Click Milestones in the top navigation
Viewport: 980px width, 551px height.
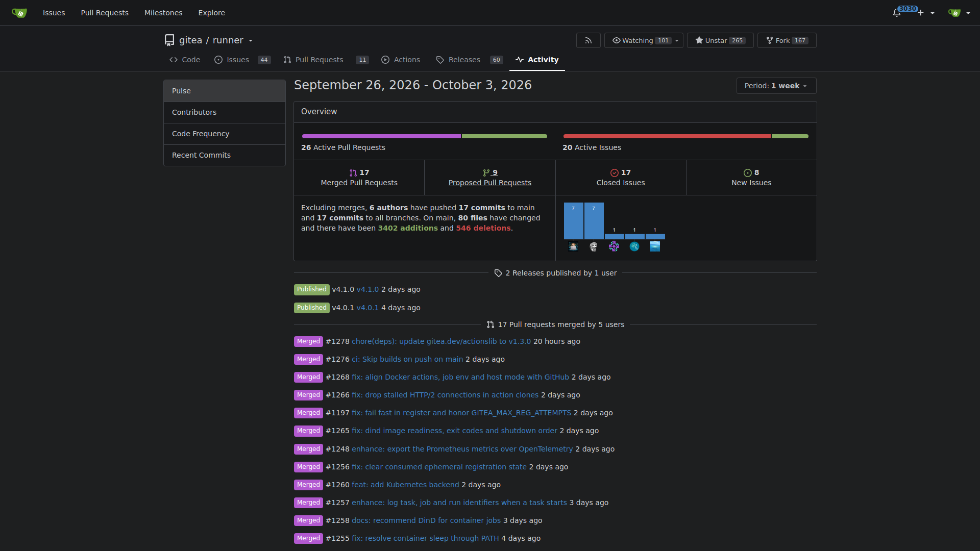[x=163, y=13]
